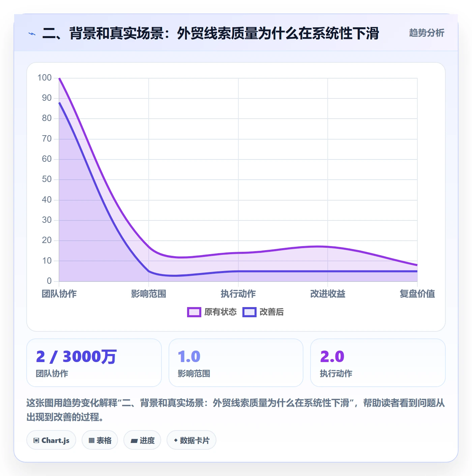Click the 影响范围 x-axis label

(x=149, y=294)
